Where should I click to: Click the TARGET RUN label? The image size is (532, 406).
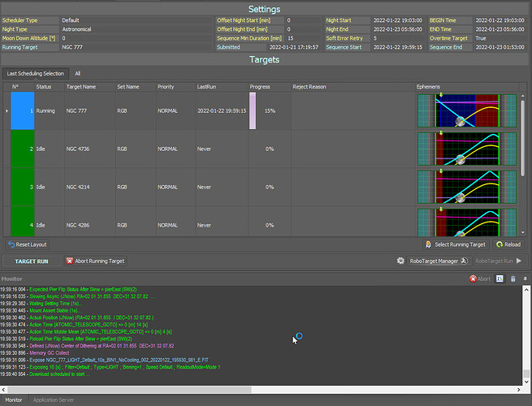32,261
